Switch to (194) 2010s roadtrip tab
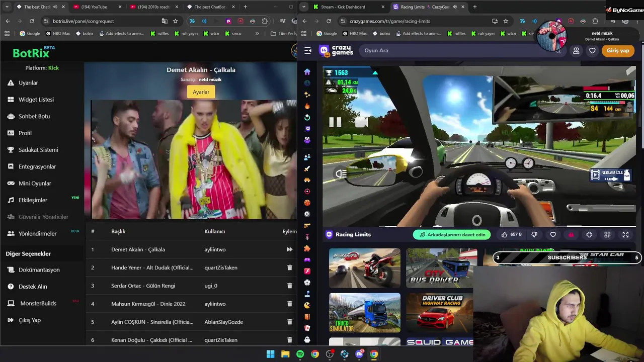The width and height of the screenshot is (644, 362). [x=154, y=7]
